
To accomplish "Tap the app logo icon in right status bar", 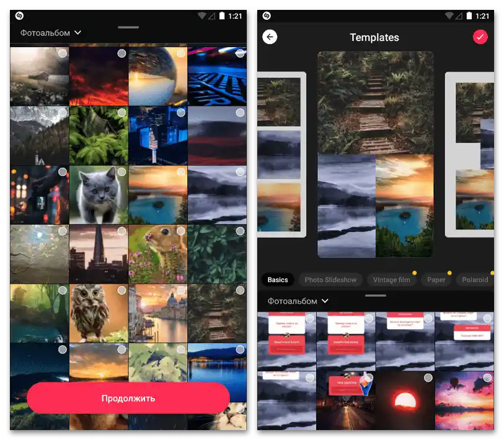I will coord(267,15).
